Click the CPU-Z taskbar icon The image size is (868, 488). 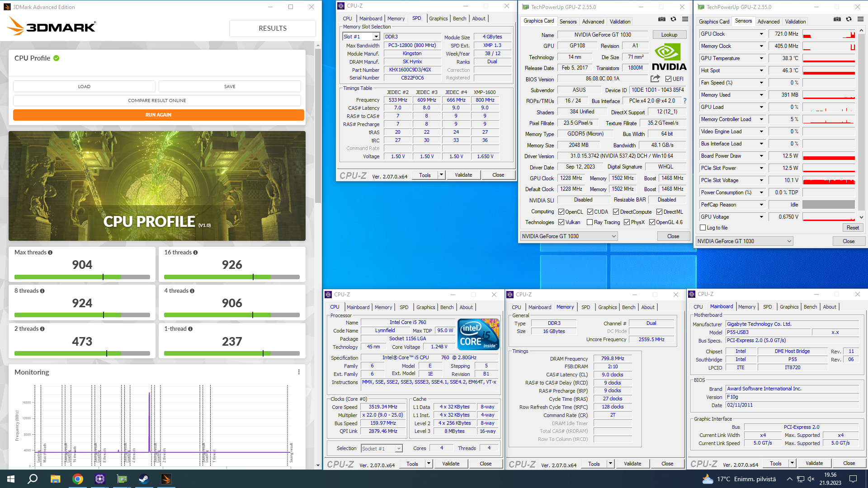tap(100, 479)
